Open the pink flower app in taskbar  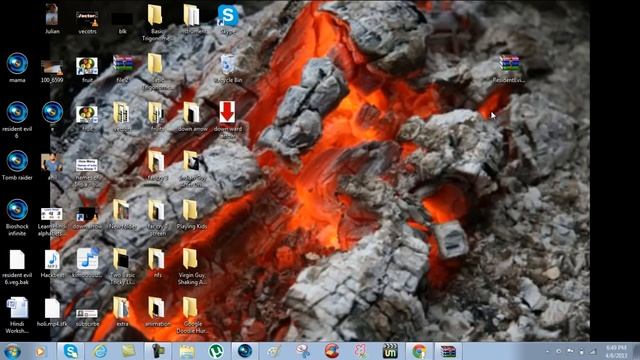point(361,351)
